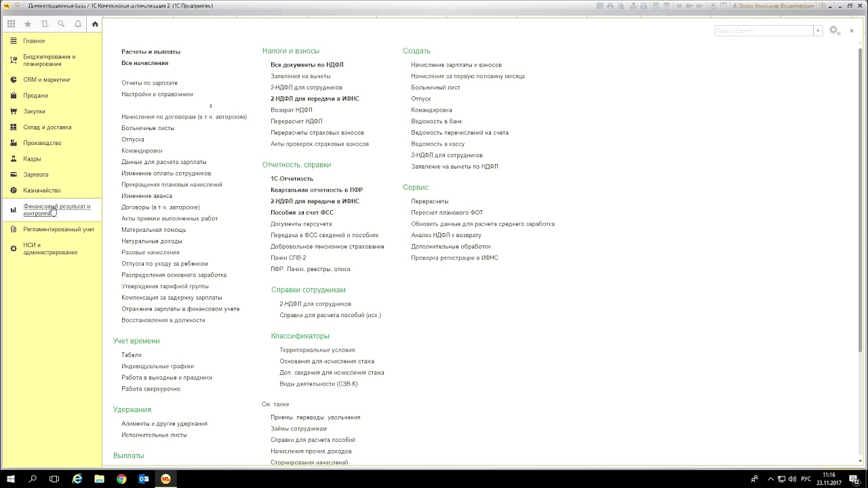Open notifications bell icon
The image size is (868, 488).
78,24
